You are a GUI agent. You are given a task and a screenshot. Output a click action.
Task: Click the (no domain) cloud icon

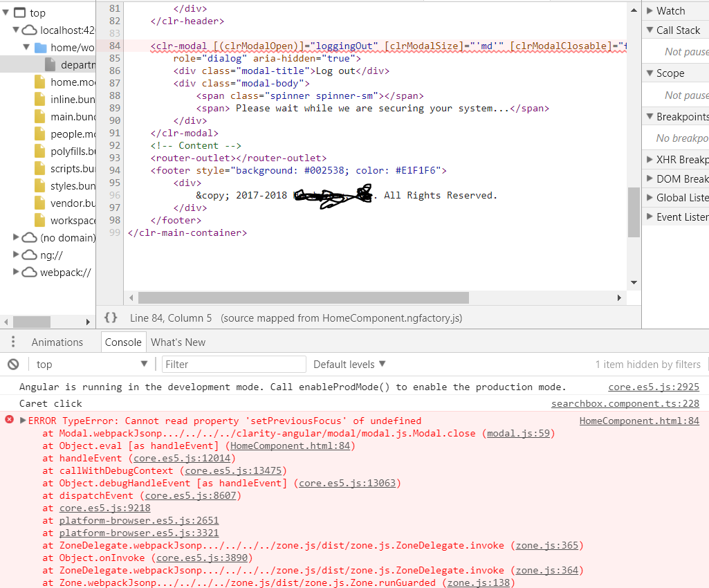click(x=29, y=237)
